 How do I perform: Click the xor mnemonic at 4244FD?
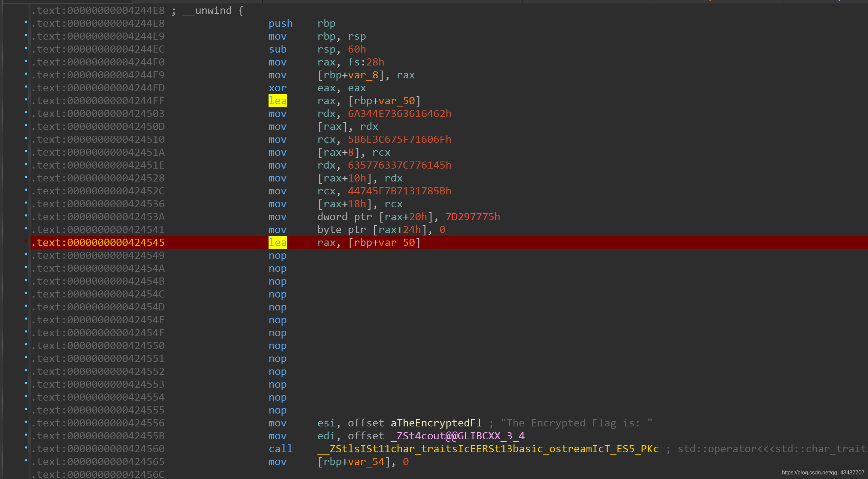coord(277,88)
